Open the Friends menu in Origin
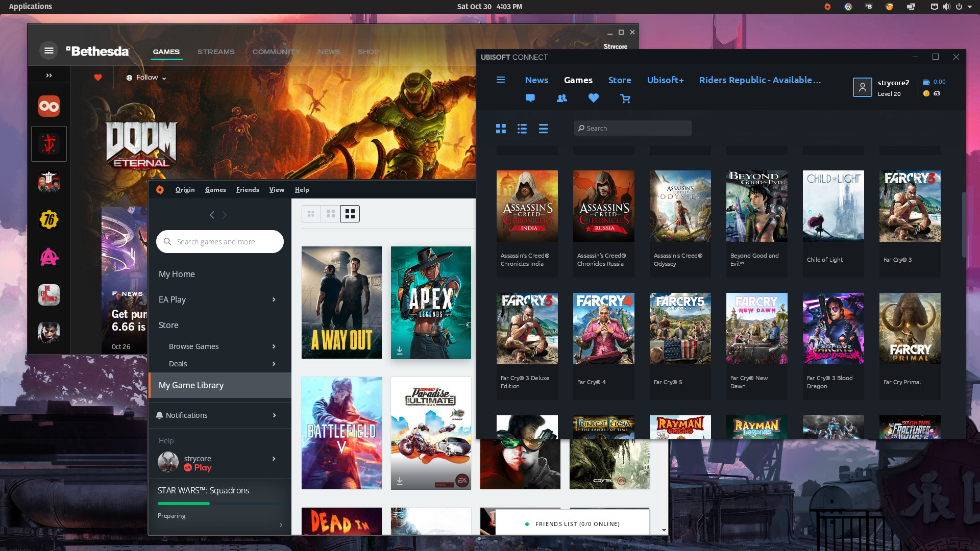This screenshot has width=980, height=551. coord(248,189)
